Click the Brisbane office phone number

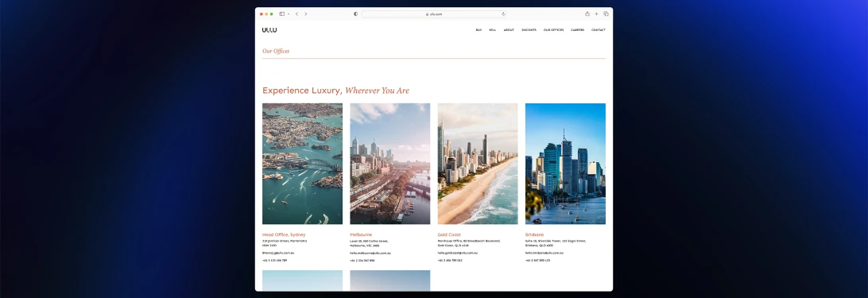coord(537,261)
